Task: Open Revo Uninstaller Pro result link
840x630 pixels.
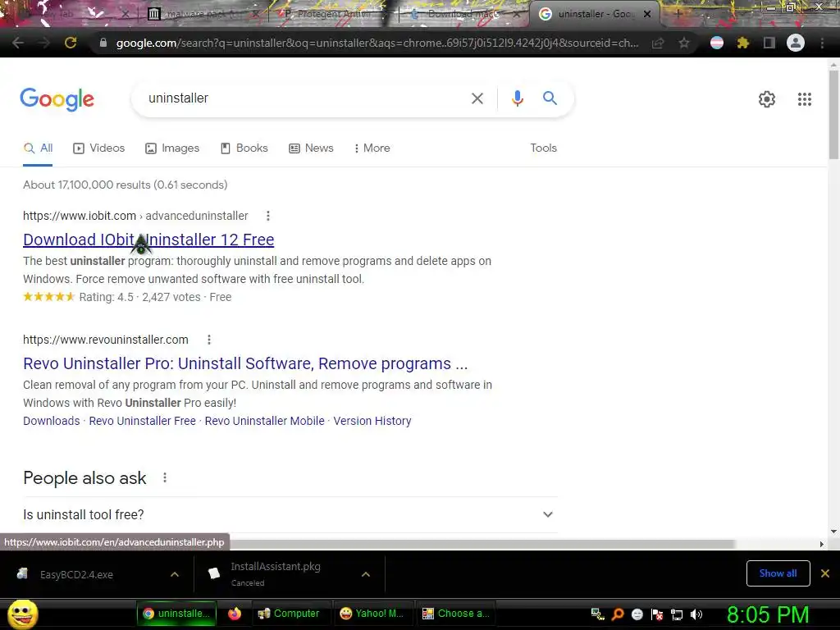Action: pos(245,363)
